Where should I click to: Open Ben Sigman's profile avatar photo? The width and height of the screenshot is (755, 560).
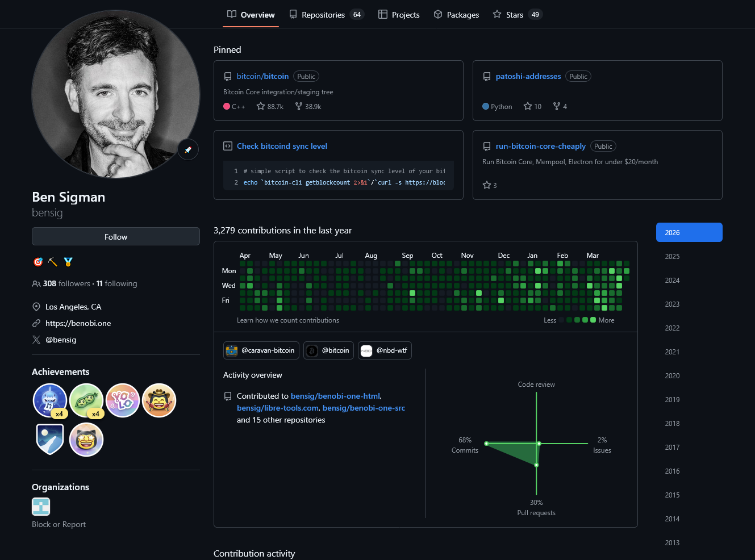point(116,94)
